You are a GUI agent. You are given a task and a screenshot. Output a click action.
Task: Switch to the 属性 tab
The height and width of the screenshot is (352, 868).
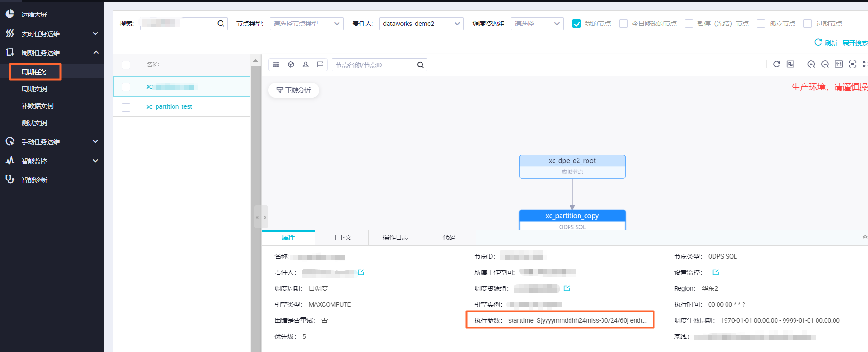288,237
